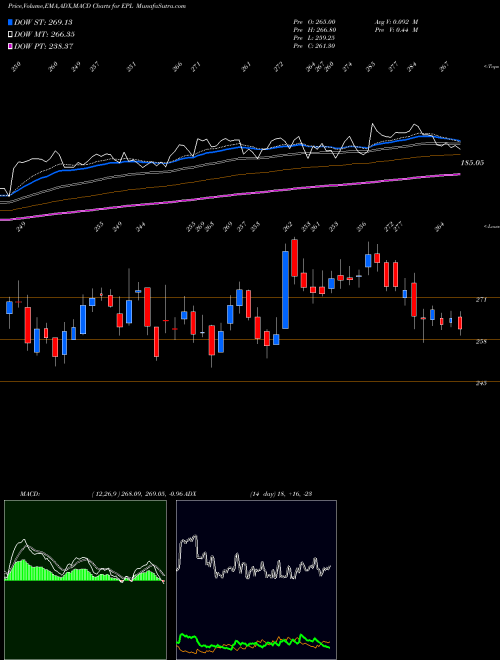
Task: Click the tallest blue candlestick in the price chart
Action: click(x=285, y=290)
